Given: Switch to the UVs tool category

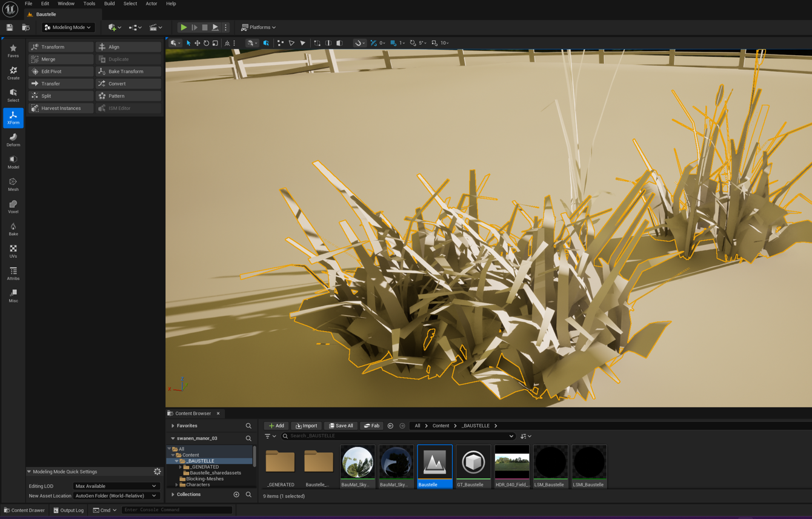Looking at the screenshot, I should [x=13, y=251].
